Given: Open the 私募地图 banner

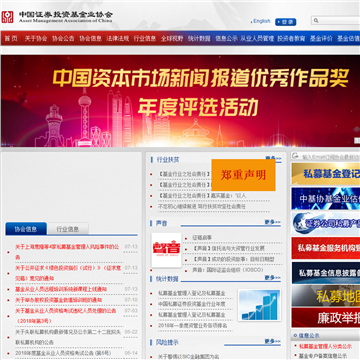Looking at the screenshot, I should 326,296.
